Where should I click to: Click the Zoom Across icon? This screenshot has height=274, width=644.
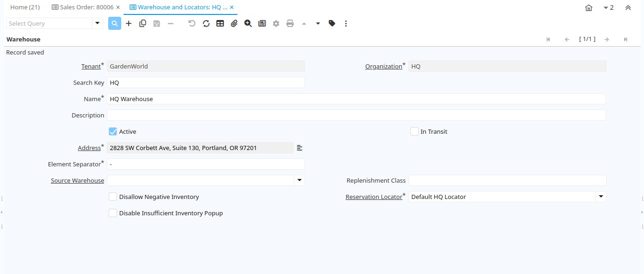(248, 23)
